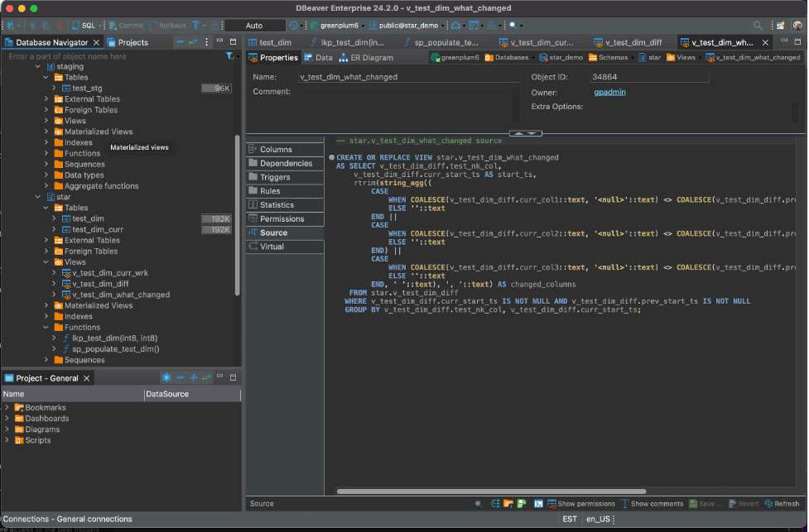
Task: Expand the Materialized Views folder under staging
Action: 46,132
